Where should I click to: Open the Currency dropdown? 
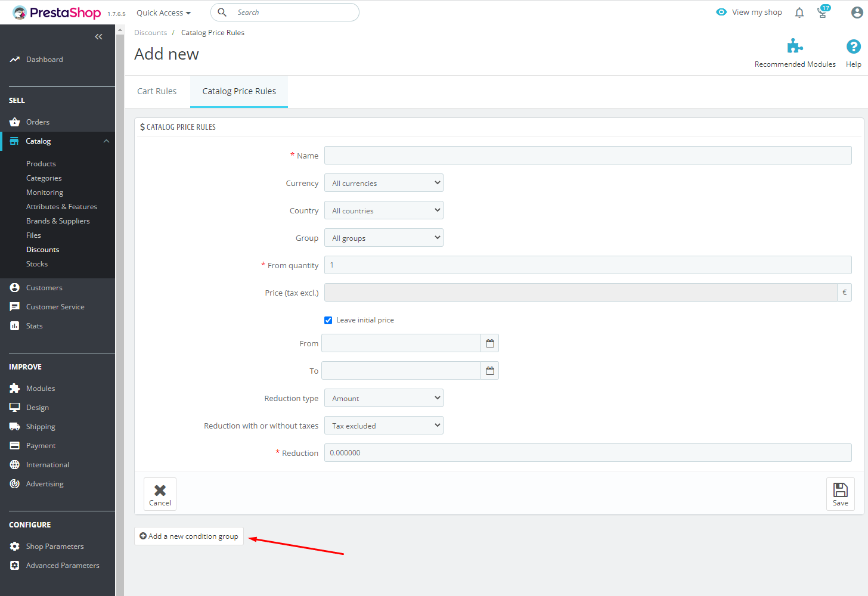[384, 183]
